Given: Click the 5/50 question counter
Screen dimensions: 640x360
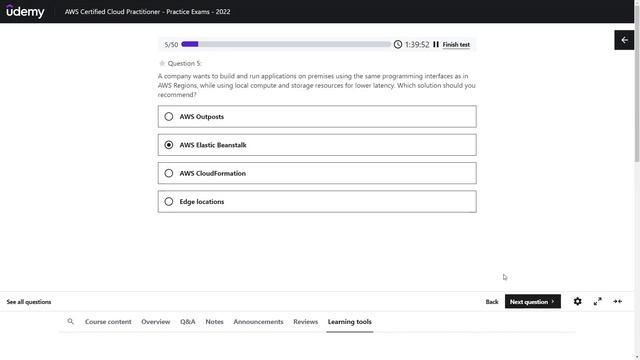Looking at the screenshot, I should [171, 44].
